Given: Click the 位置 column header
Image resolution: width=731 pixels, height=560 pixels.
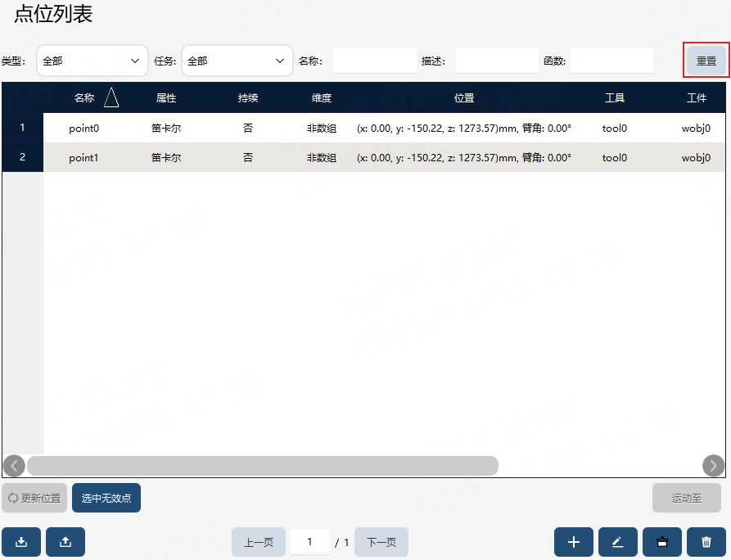Looking at the screenshot, I should tap(464, 98).
